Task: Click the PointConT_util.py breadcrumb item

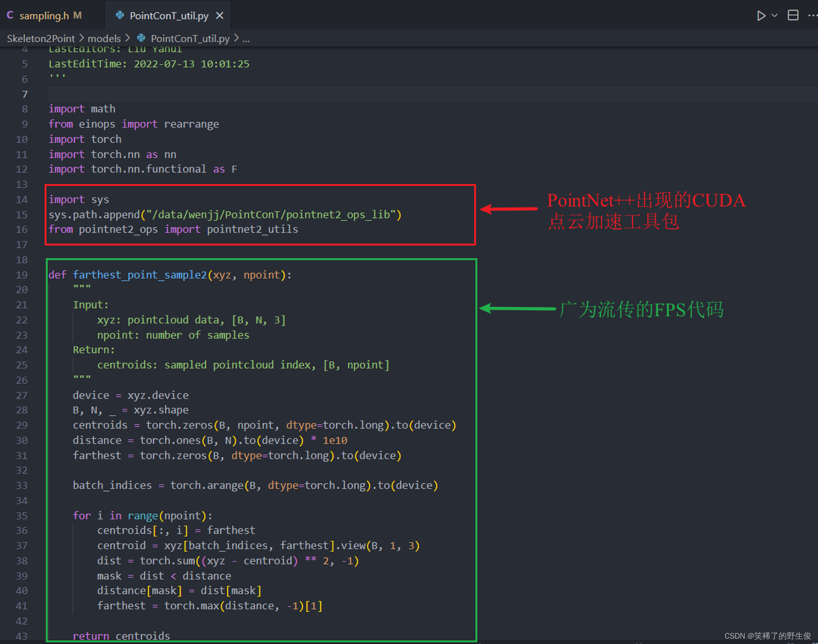Action: (190, 38)
